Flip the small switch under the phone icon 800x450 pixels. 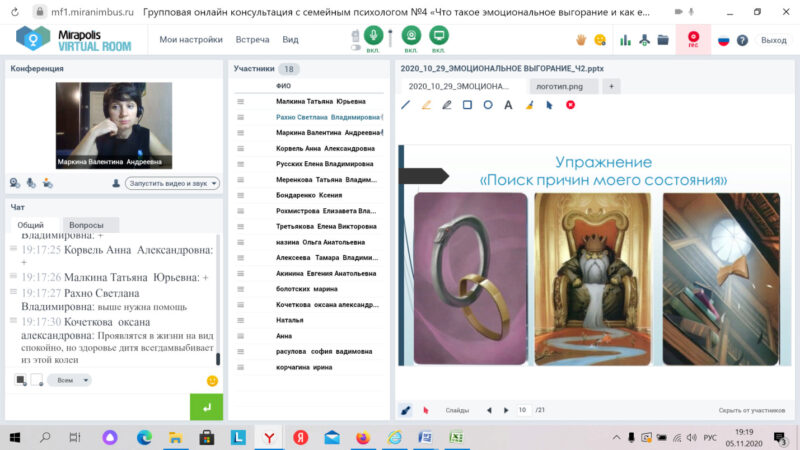(356, 48)
